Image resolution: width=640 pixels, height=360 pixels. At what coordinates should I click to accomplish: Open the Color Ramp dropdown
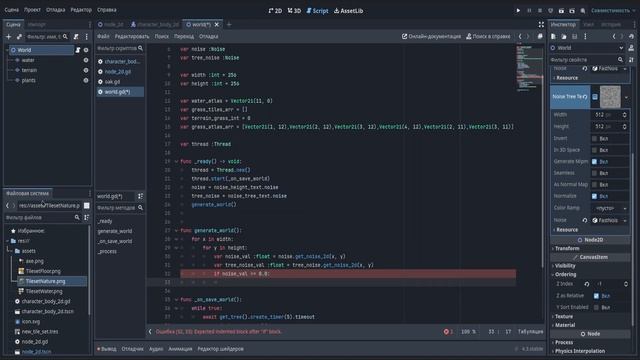tap(610, 208)
